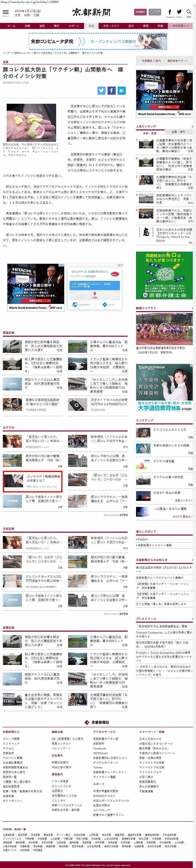
Task: Select the 社会 menu item
Action: (91, 26)
